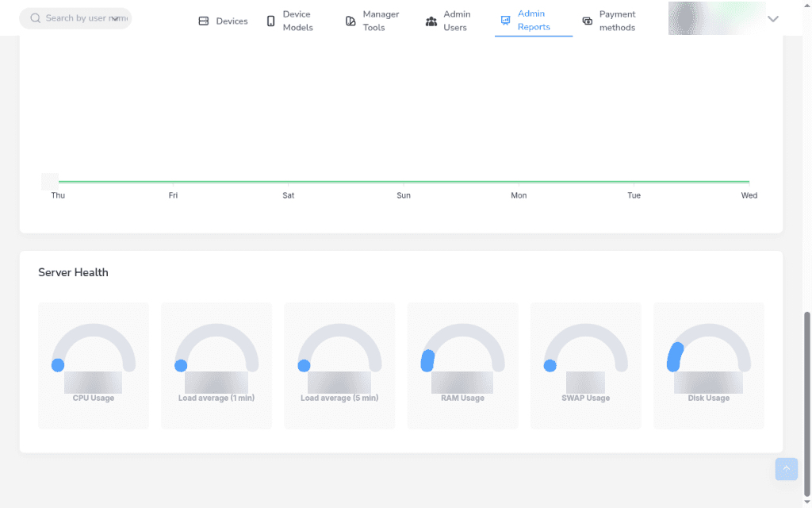Click the Devices server icon
812x508 pixels.
tap(204, 21)
